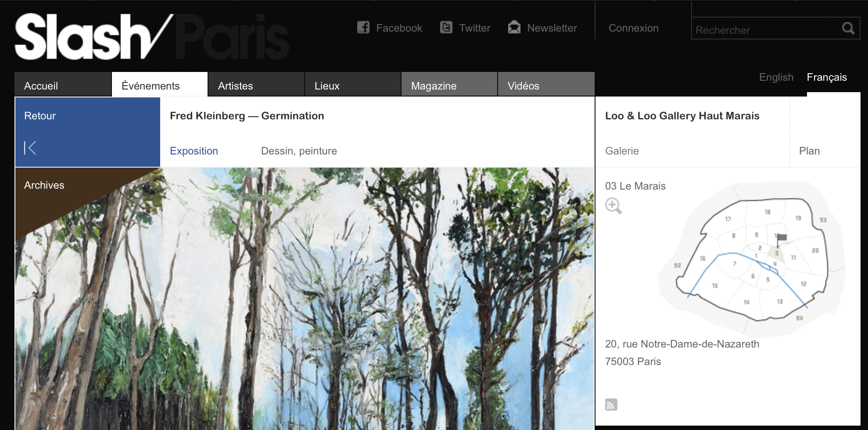Click the forest painting image
The image size is (868, 430).
click(x=305, y=299)
